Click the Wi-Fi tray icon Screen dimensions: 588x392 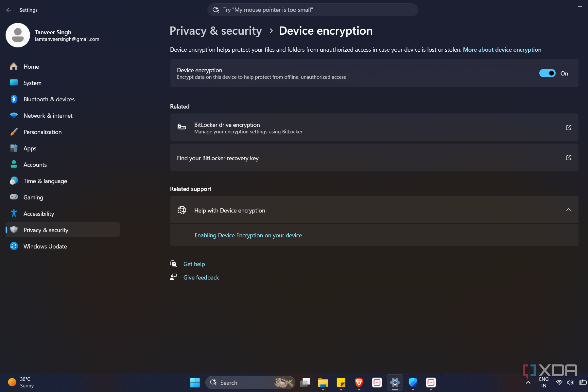559,383
